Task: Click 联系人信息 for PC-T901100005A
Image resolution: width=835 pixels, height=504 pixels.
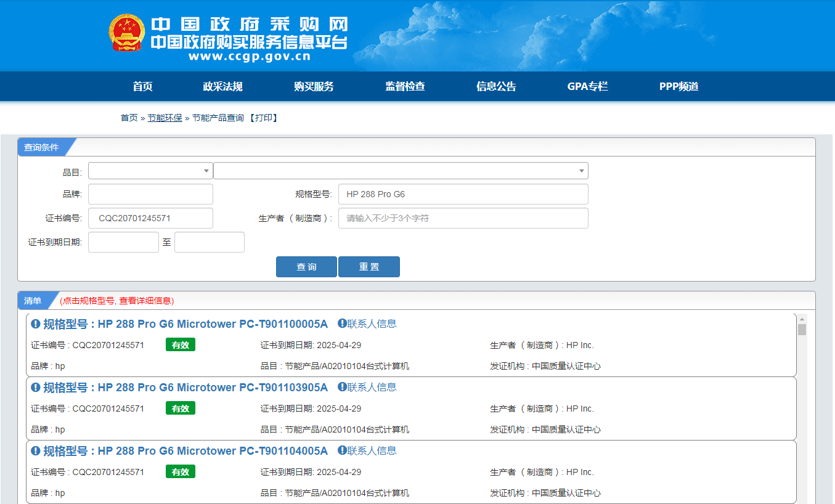Action: [x=372, y=323]
